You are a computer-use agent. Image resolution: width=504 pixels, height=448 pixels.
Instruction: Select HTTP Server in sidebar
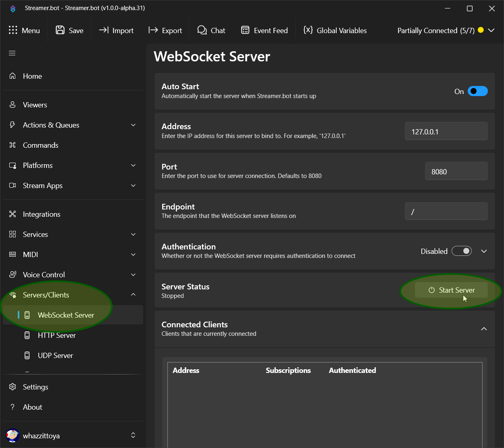(56, 335)
